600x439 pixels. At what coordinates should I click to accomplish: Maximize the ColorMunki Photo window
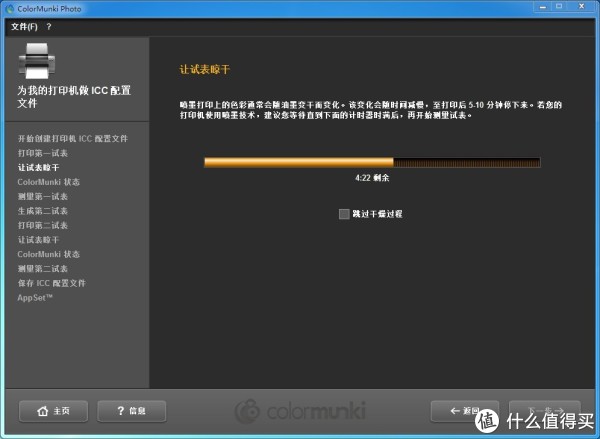[559, 7]
